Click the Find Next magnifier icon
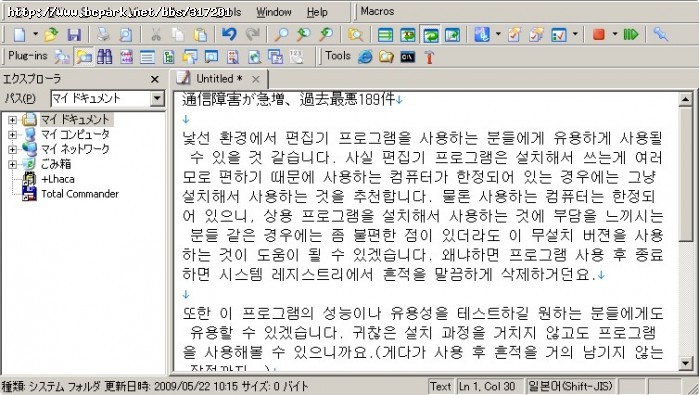 coord(327,35)
